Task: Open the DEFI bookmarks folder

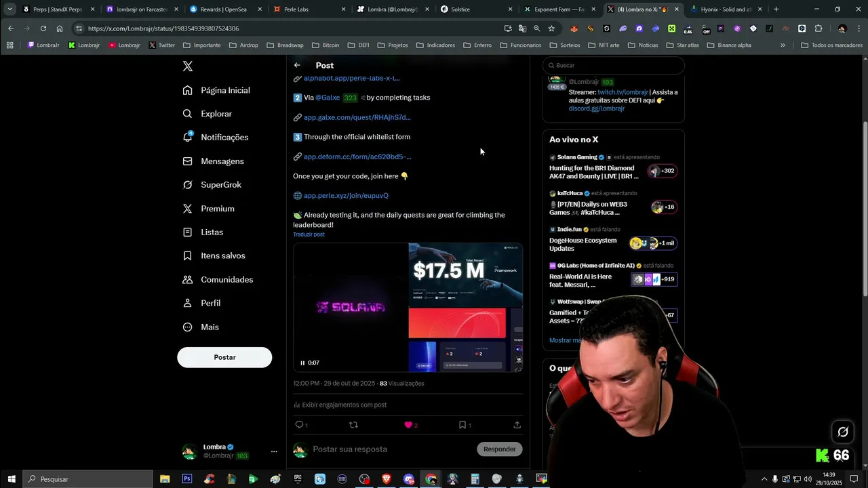Action: pyautogui.click(x=359, y=45)
